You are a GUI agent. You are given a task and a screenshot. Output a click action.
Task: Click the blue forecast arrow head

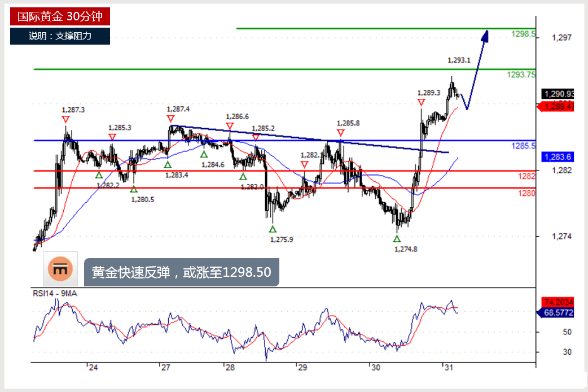[485, 35]
